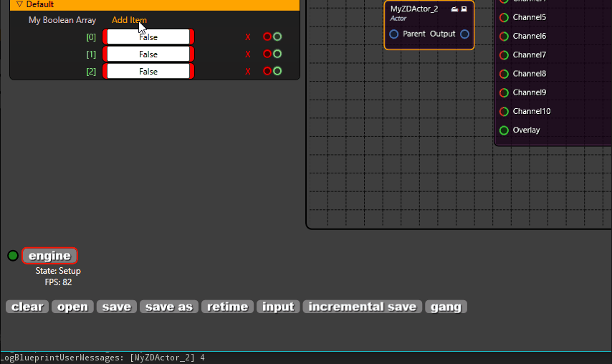Click the gang button

pyautogui.click(x=446, y=307)
